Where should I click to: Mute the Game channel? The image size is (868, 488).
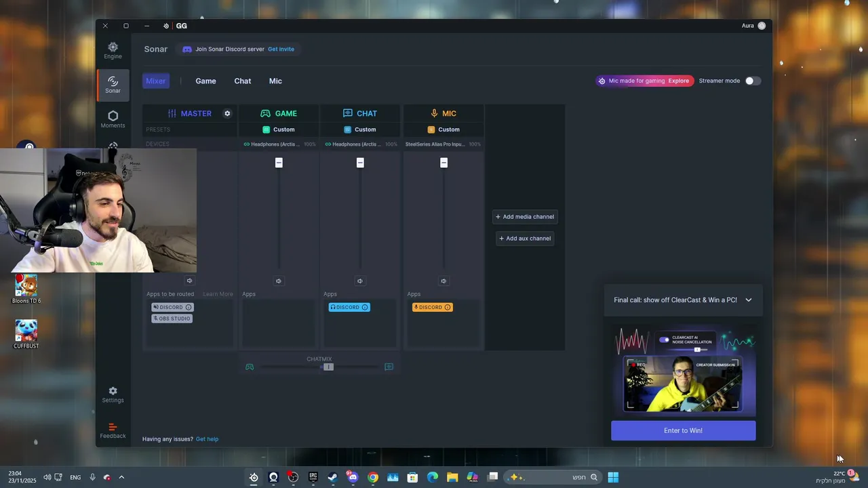[279, 281]
